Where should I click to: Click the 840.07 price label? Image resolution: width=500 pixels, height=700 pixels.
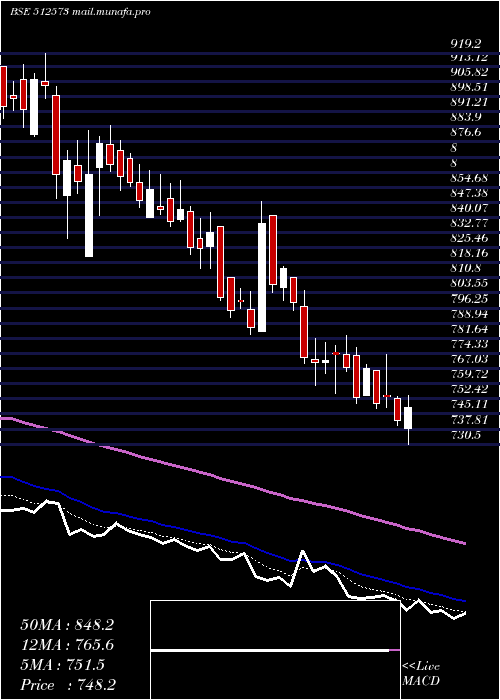pyautogui.click(x=469, y=208)
